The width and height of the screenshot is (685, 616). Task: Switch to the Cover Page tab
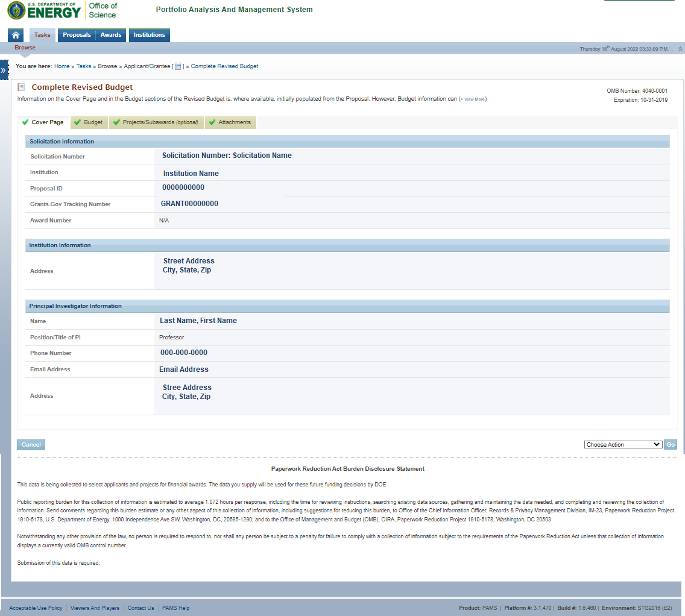click(43, 122)
